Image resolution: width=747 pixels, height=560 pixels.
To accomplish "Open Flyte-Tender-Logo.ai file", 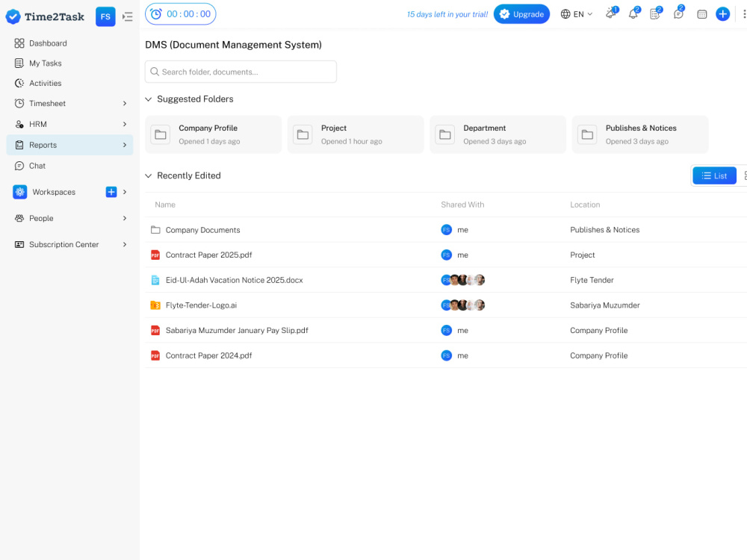I will (x=446, y=305).
